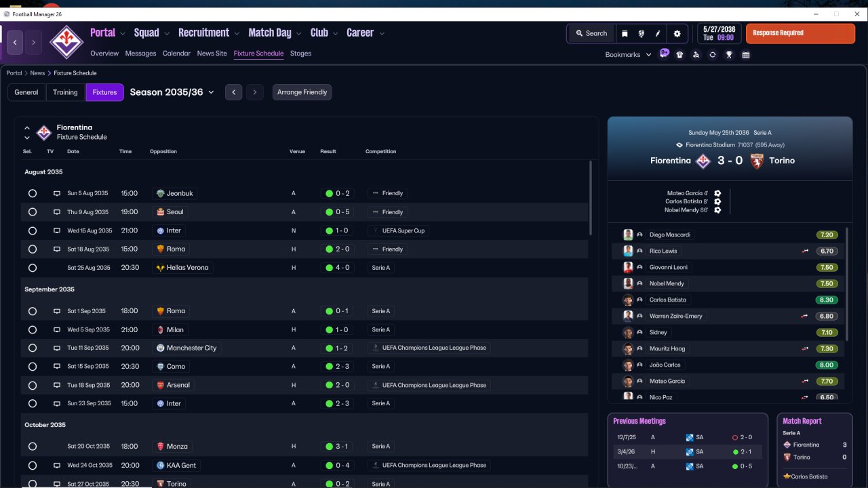868x488 pixels.
Task: Click the Fiorentina crest beside the 3 - 0 score
Action: [703, 161]
